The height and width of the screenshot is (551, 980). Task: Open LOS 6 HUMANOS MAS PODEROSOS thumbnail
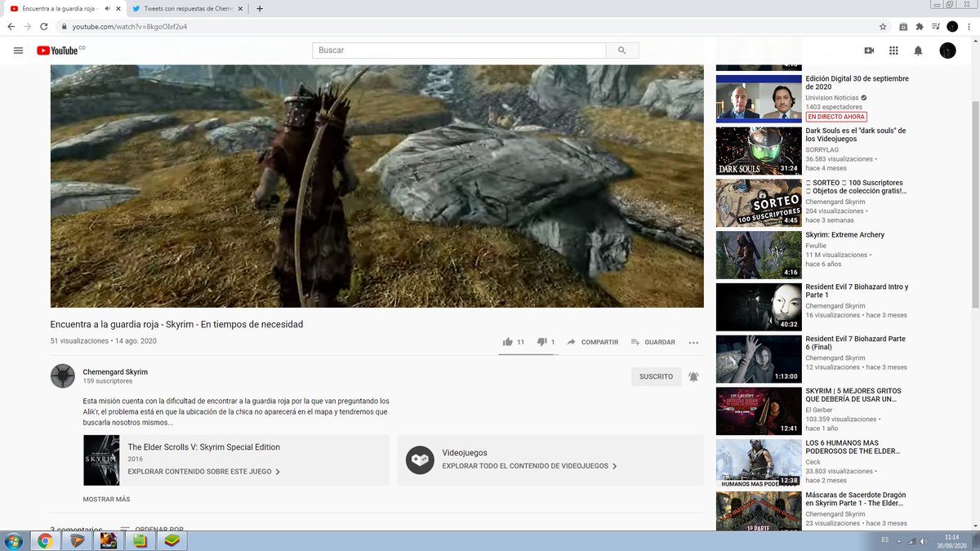(x=759, y=463)
